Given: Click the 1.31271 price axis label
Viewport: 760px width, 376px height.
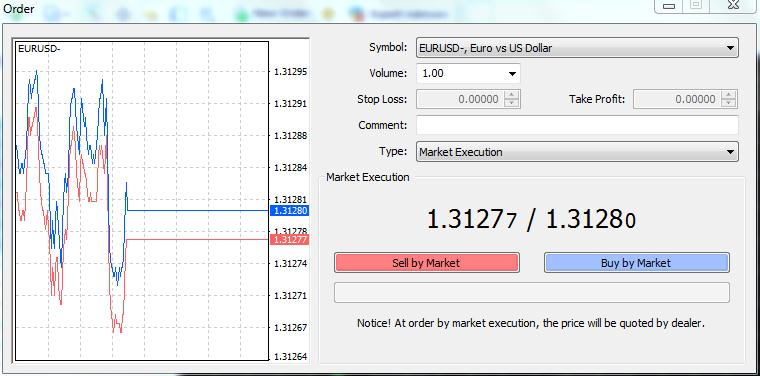Looking at the screenshot, I should click(290, 296).
